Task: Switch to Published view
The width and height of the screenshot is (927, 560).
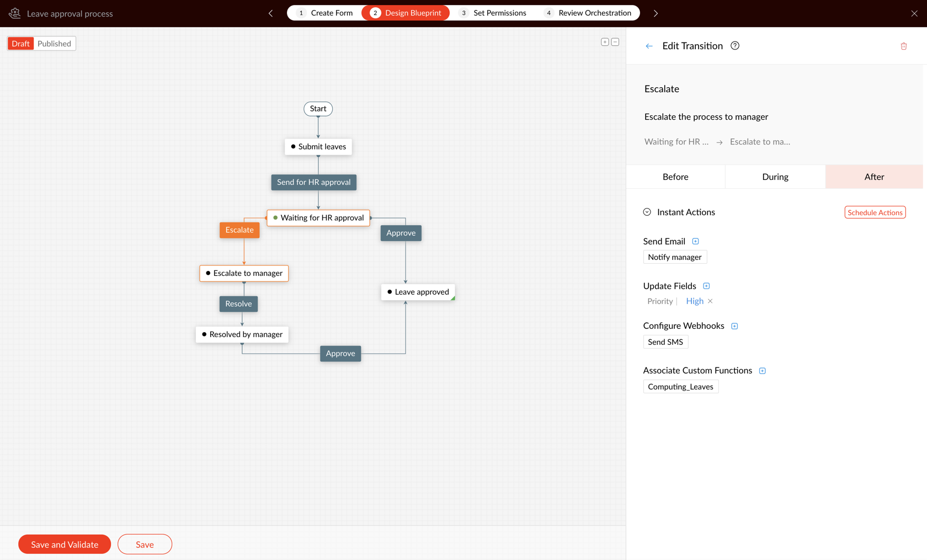Action: tap(54, 44)
